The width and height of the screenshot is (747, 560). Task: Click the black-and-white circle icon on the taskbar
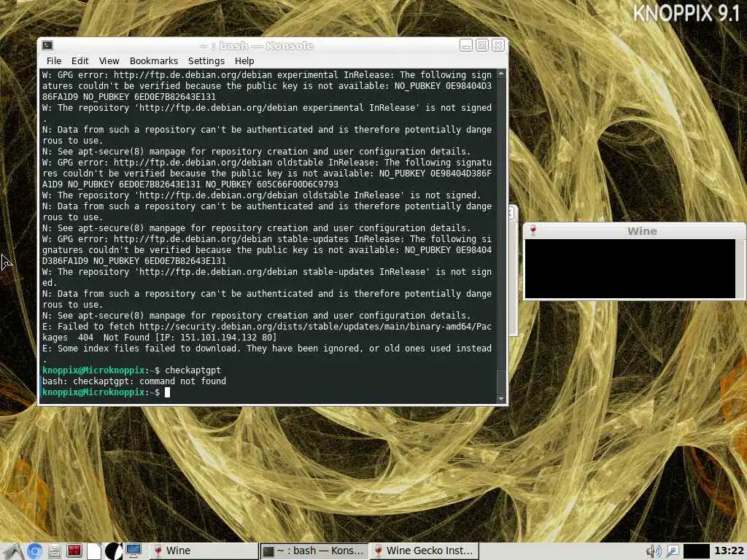(x=113, y=551)
